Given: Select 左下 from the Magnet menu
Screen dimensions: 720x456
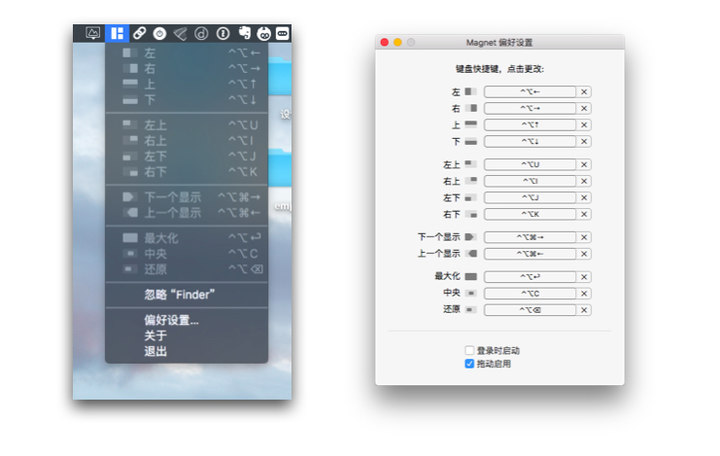Looking at the screenshot, I should (186, 156).
